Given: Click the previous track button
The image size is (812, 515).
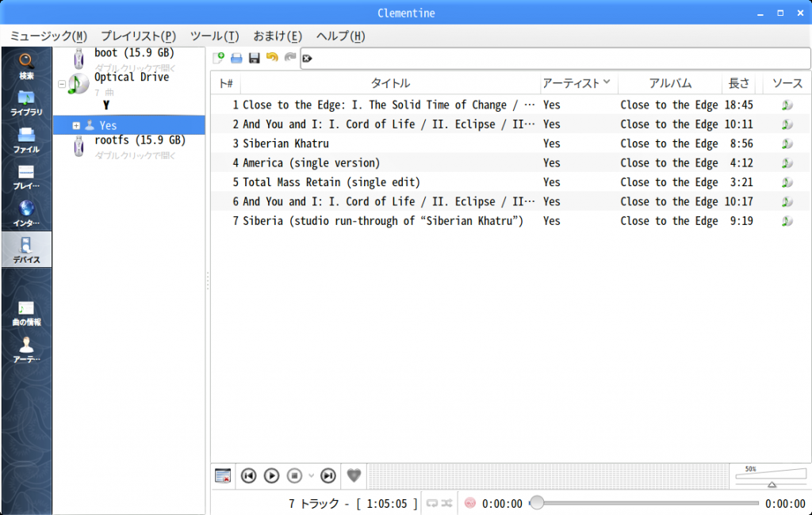Looking at the screenshot, I should tap(248, 475).
